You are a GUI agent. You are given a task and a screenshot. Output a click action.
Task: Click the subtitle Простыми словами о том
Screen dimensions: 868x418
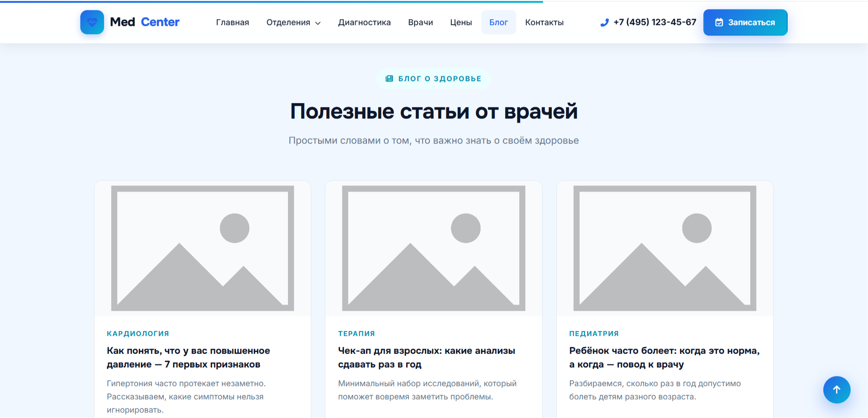click(x=434, y=140)
